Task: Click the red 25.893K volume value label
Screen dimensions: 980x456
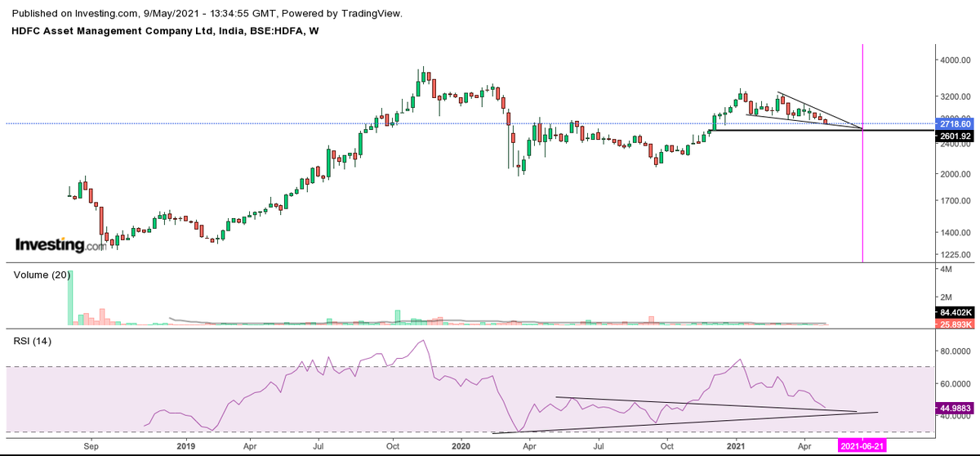Action: (x=956, y=324)
